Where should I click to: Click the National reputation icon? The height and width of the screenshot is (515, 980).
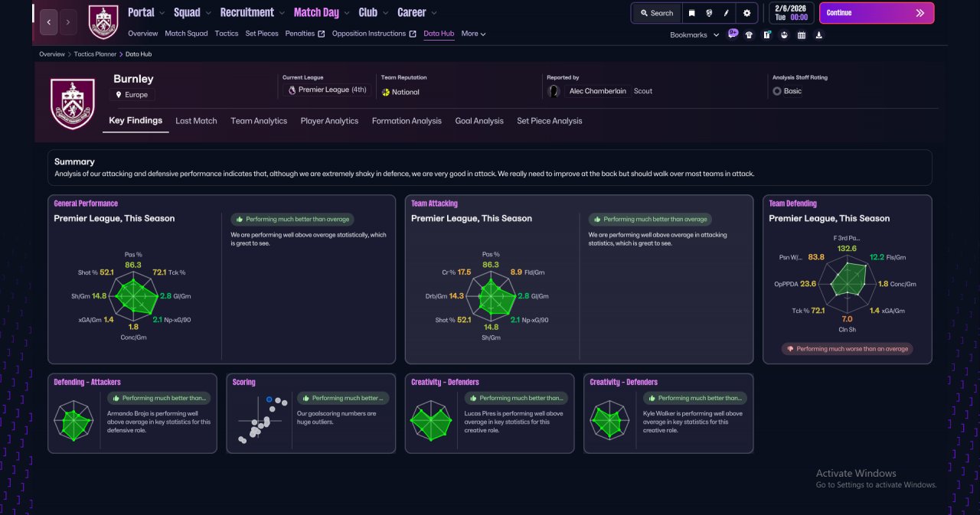[x=386, y=92]
